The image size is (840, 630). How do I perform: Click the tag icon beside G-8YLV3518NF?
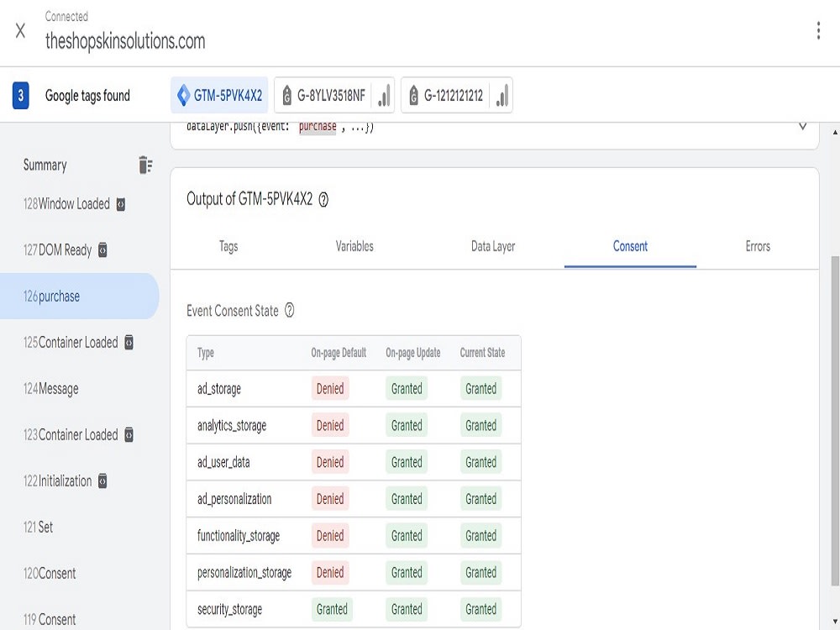pos(287,96)
